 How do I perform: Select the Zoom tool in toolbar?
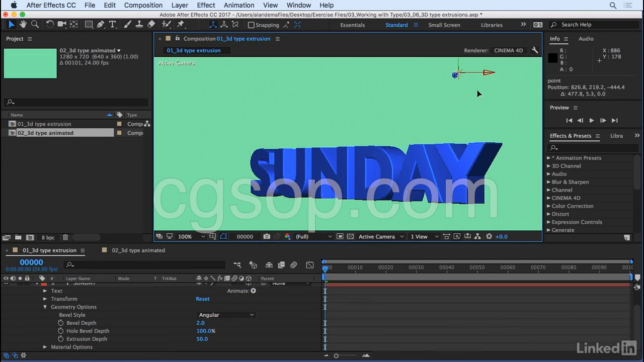(x=35, y=25)
